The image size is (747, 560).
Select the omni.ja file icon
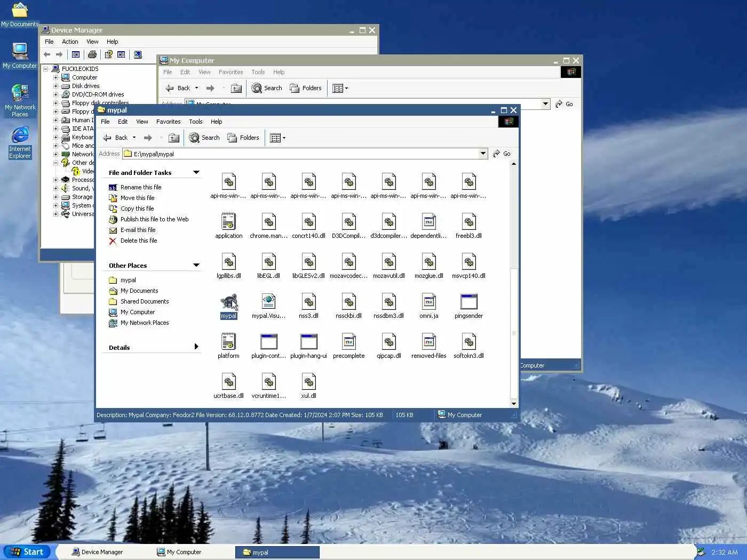(x=429, y=302)
